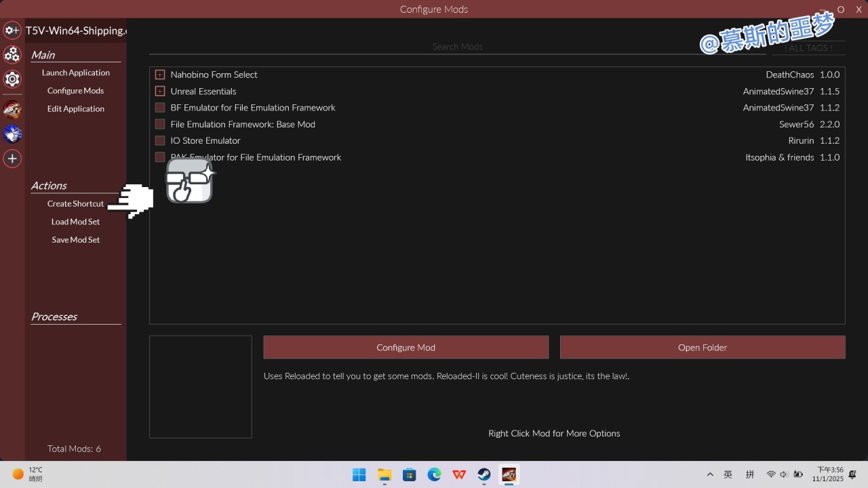Open the Wi-Fi network tray icon
The width and height of the screenshot is (868, 488).
[771, 474]
